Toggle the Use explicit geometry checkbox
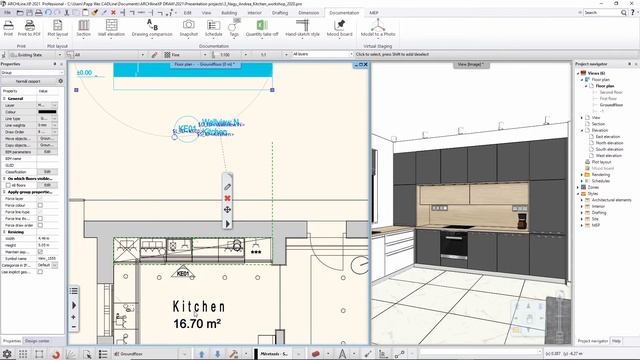Screen dimensions: 640x360 pyautogui.click(x=40, y=272)
